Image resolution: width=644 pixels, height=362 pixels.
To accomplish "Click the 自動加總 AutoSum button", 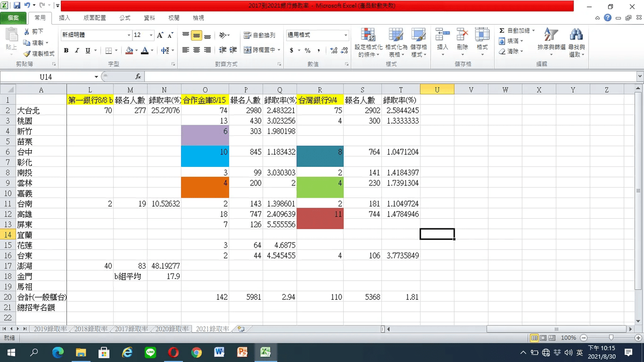I will (517, 31).
